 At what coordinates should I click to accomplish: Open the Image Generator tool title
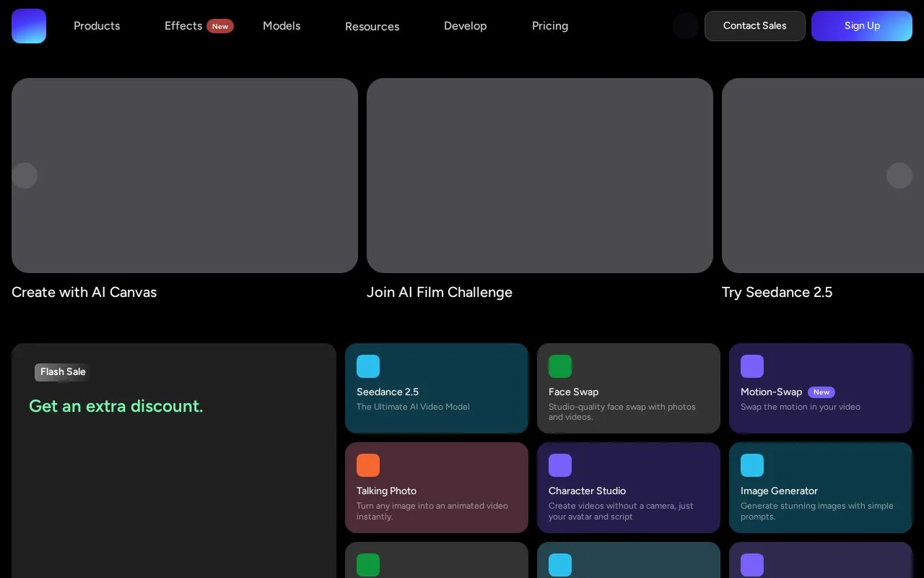pos(780,491)
